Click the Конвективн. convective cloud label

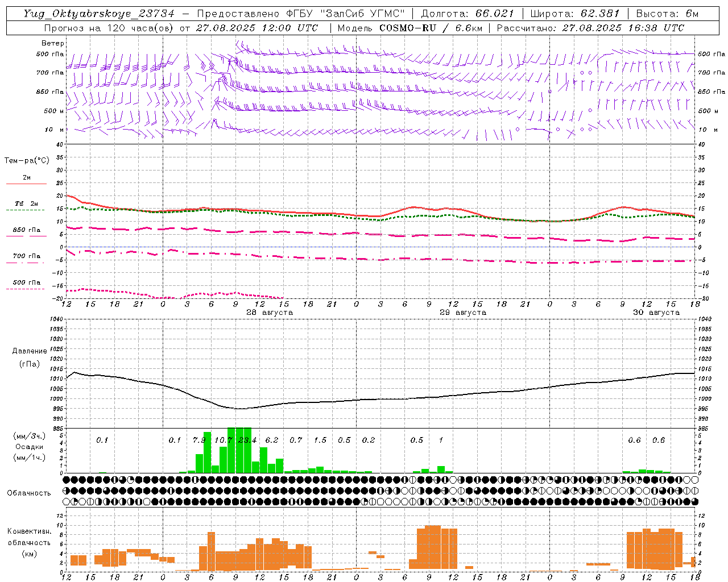(29, 531)
